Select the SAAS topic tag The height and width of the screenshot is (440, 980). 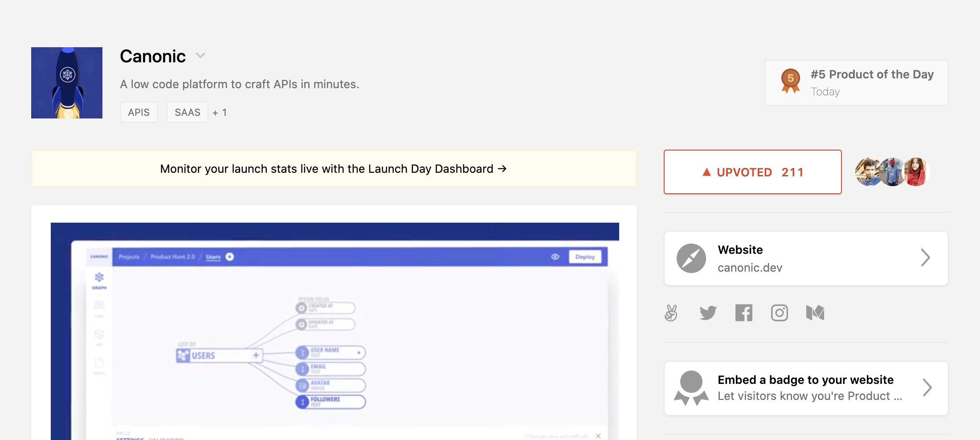pyautogui.click(x=188, y=112)
